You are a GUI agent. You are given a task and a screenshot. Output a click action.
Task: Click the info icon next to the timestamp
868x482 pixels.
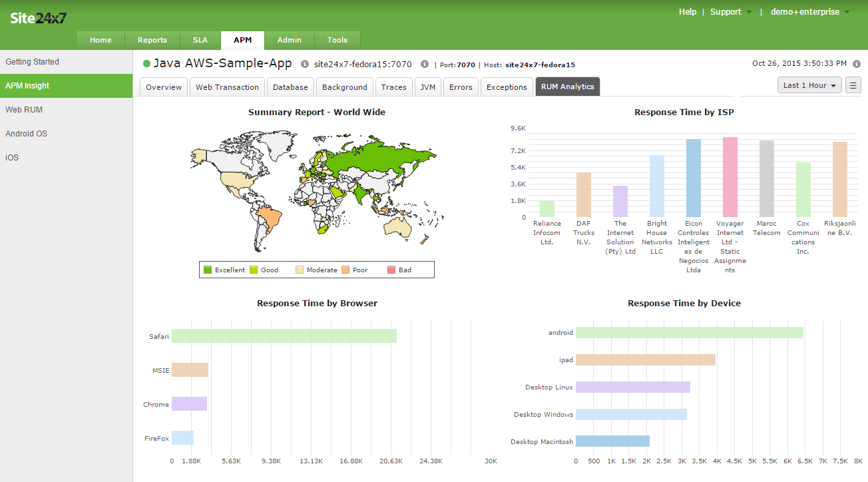pyautogui.click(x=857, y=64)
